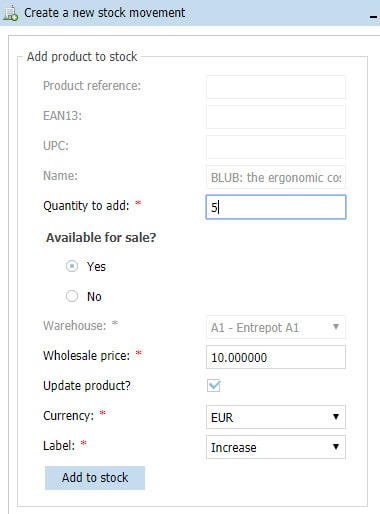Click the Wholesale price input field
Viewport: 380px width, 514px height.
coord(276,357)
